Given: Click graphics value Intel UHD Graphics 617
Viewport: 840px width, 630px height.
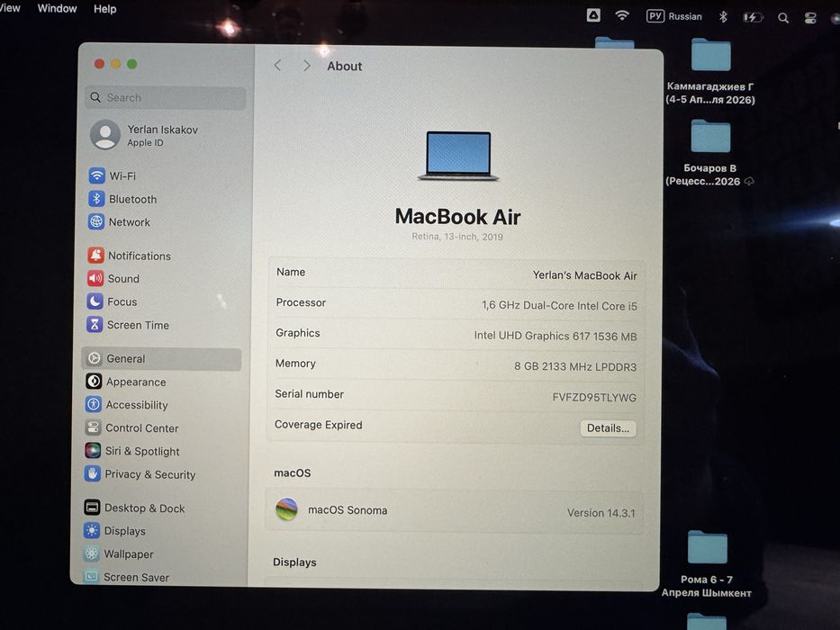Looking at the screenshot, I should (555, 336).
